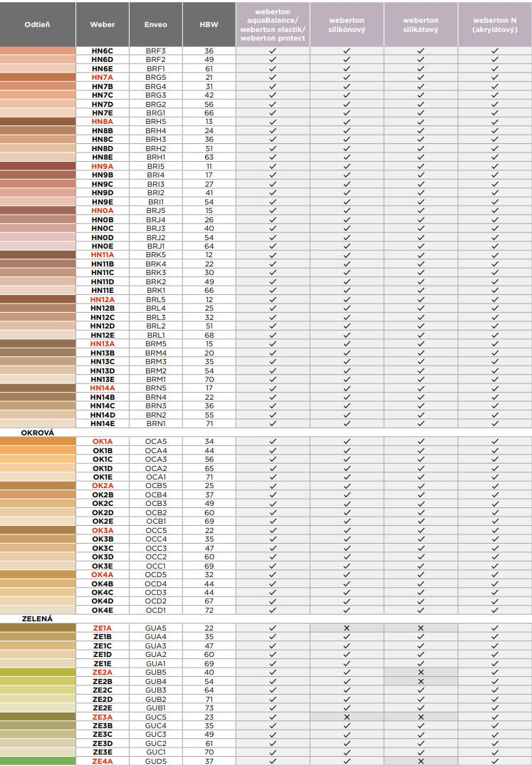This screenshot has width=532, height=766.
Task: Select Enveo code OCC3
Action: [x=156, y=548]
